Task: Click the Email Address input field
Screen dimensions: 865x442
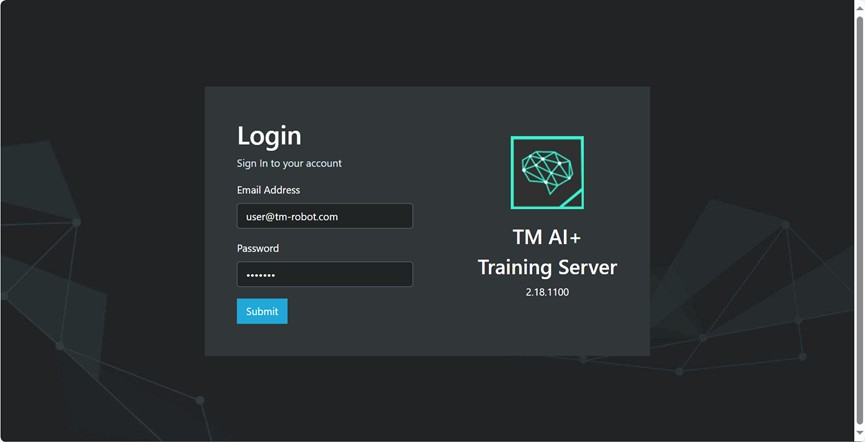Action: [x=324, y=216]
